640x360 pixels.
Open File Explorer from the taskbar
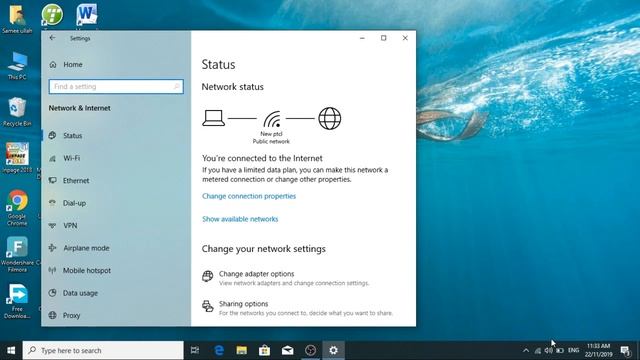[242, 350]
